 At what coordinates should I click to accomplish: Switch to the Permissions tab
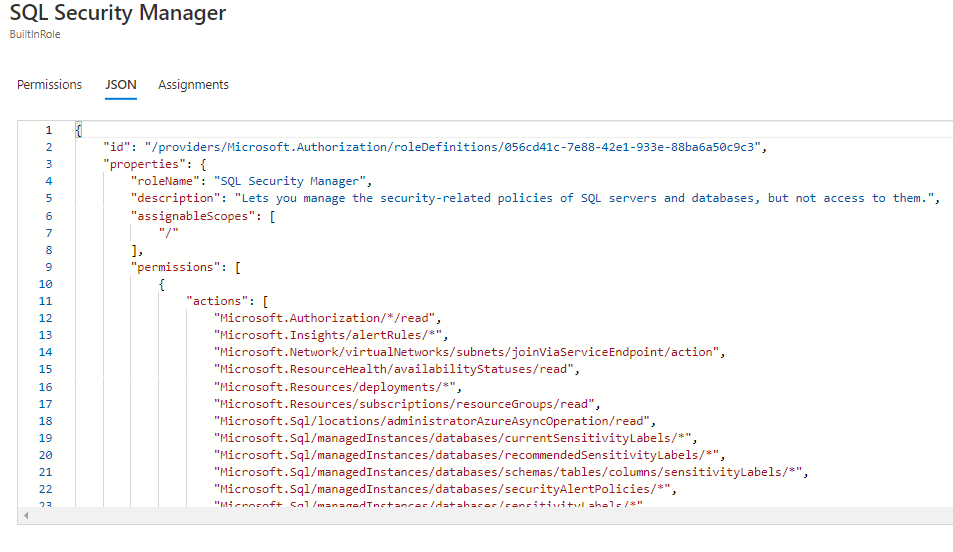[x=49, y=85]
